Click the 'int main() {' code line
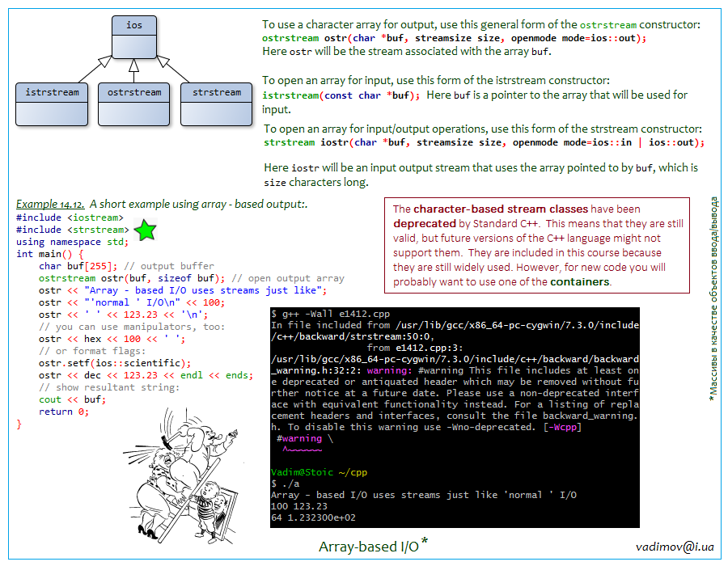The image size is (728, 566). click(49, 254)
